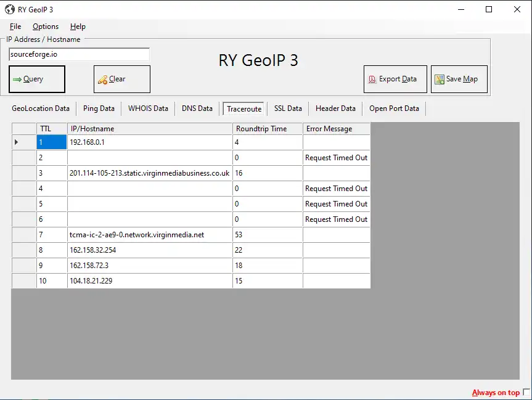Click the row selector arrow for TTL 1

(16, 142)
